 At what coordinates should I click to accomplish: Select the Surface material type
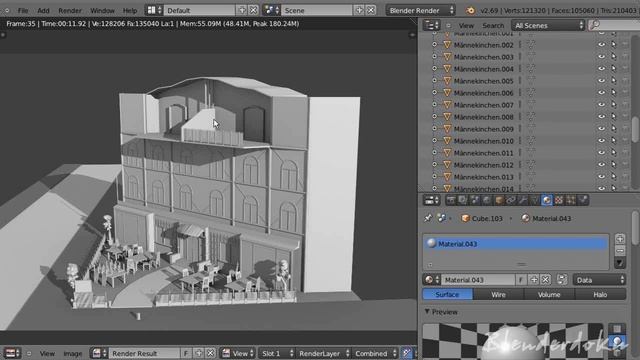[x=447, y=294]
